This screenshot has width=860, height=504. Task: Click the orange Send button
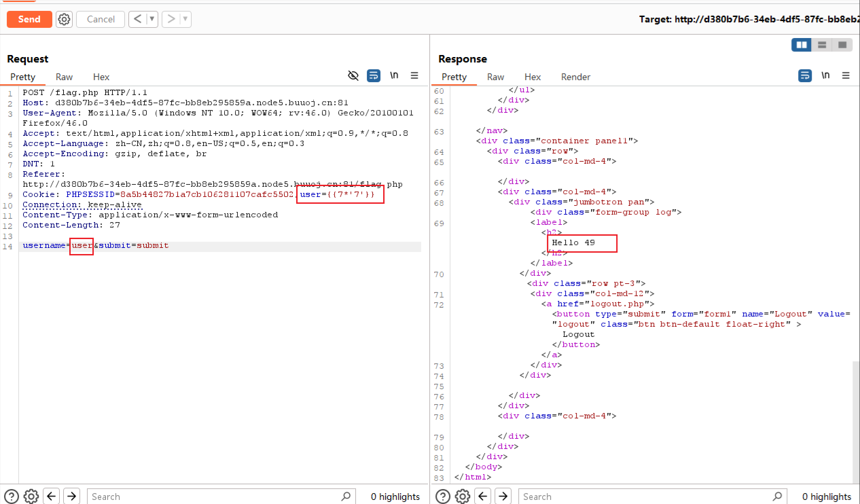point(29,19)
